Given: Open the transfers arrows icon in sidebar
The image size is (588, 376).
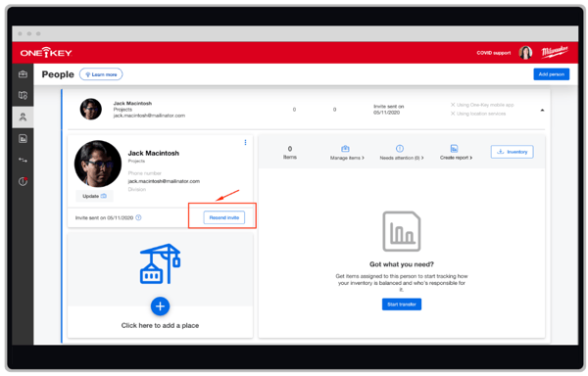Looking at the screenshot, I should point(23,161).
